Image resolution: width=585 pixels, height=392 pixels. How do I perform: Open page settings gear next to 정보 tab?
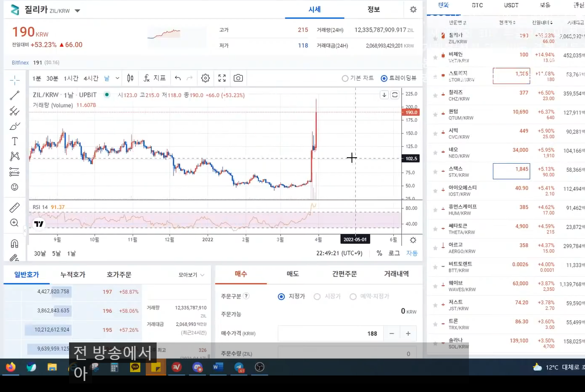pos(413,10)
